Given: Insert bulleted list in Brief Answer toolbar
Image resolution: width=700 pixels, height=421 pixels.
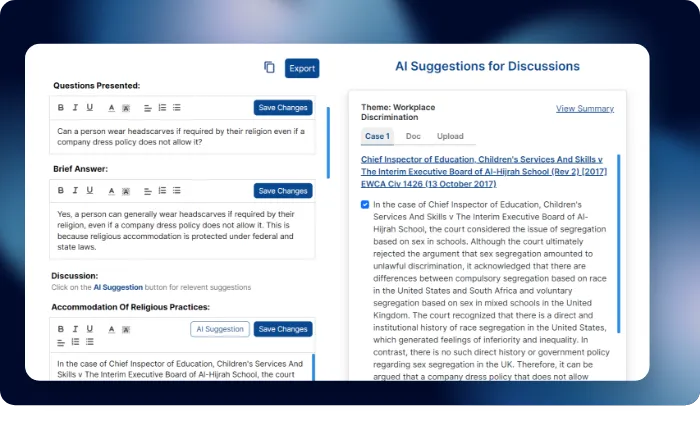Looking at the screenshot, I should (177, 191).
